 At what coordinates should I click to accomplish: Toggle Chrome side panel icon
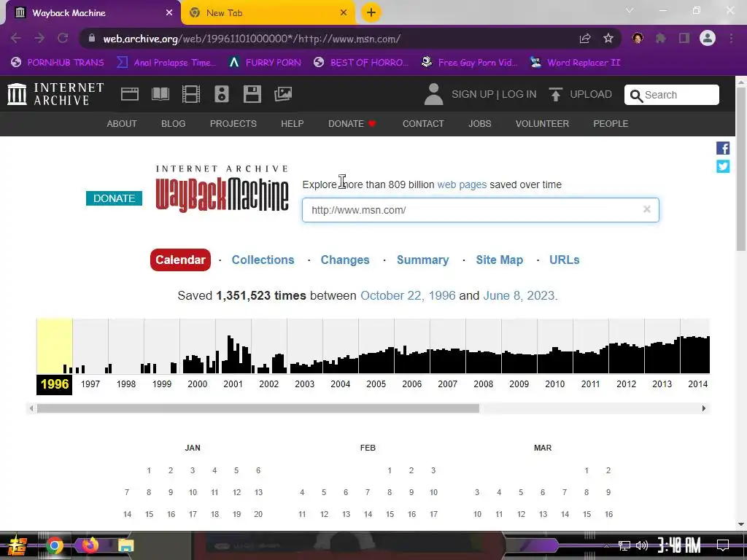coord(684,38)
